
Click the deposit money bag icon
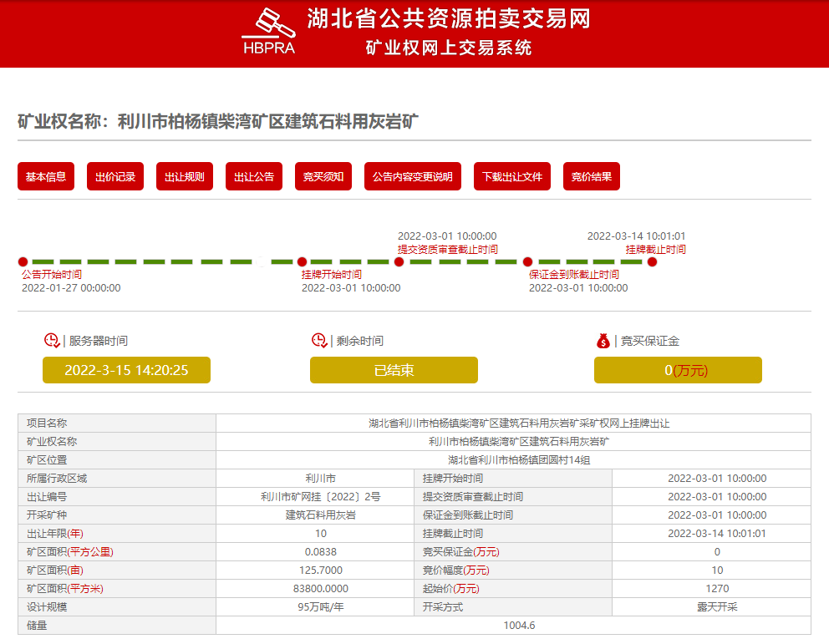point(603,341)
